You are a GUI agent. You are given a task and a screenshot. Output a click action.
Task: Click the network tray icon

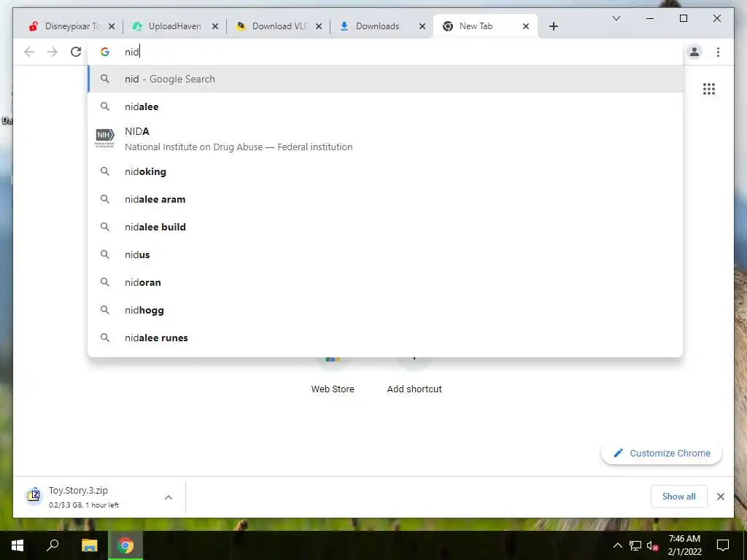635,545
